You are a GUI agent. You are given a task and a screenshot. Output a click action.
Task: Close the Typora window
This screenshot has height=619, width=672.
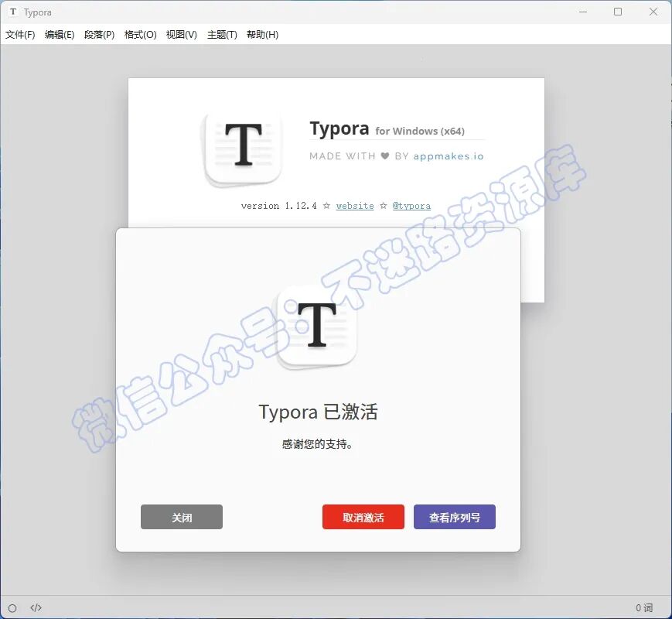(x=653, y=12)
